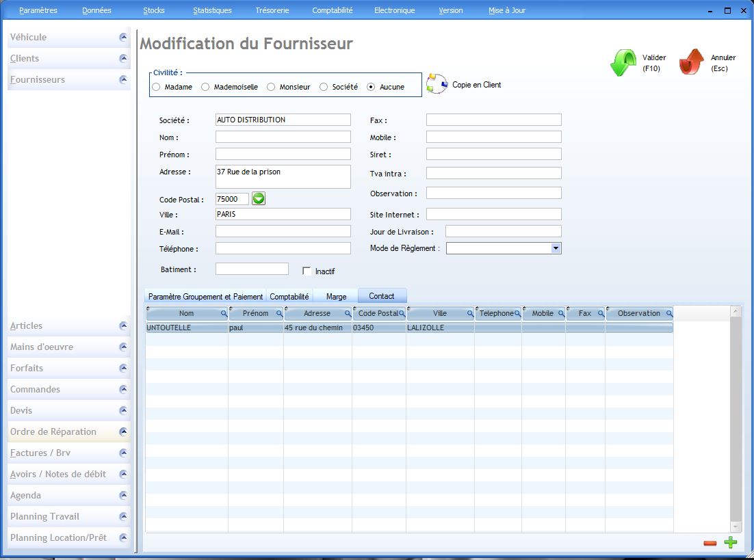The width and height of the screenshot is (754, 560).
Task: Open the Version menu
Action: pos(451,10)
